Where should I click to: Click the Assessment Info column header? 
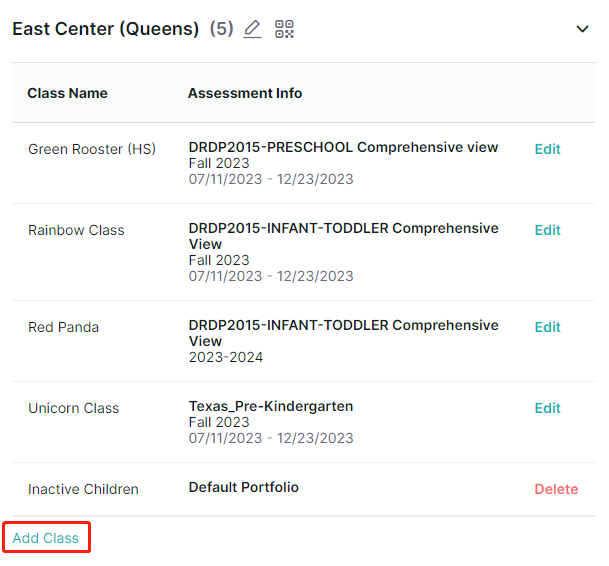click(x=245, y=93)
